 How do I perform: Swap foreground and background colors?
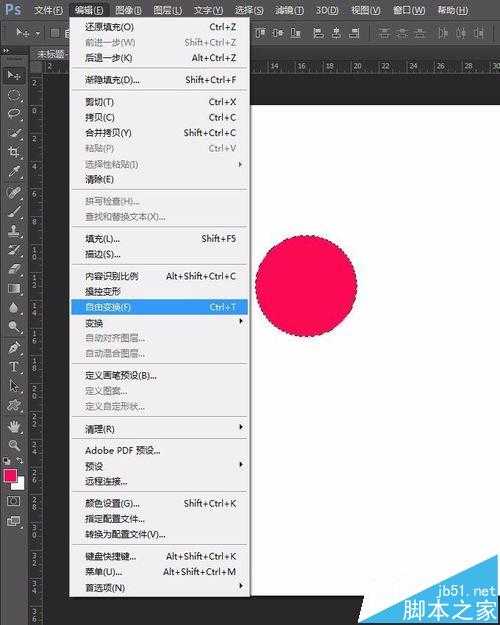20,461
